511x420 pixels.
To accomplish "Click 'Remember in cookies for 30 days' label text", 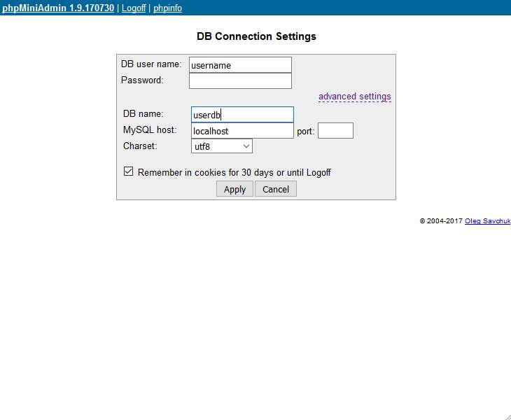I will (234, 172).
